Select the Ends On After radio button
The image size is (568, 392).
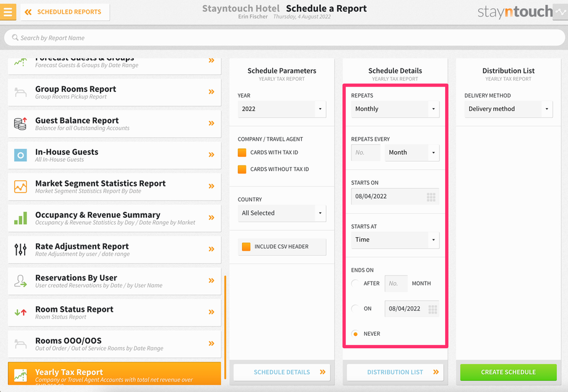[x=356, y=283]
